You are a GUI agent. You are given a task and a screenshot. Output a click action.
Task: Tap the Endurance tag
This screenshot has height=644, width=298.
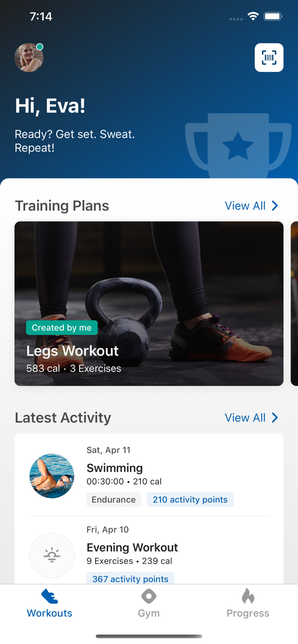point(114,500)
